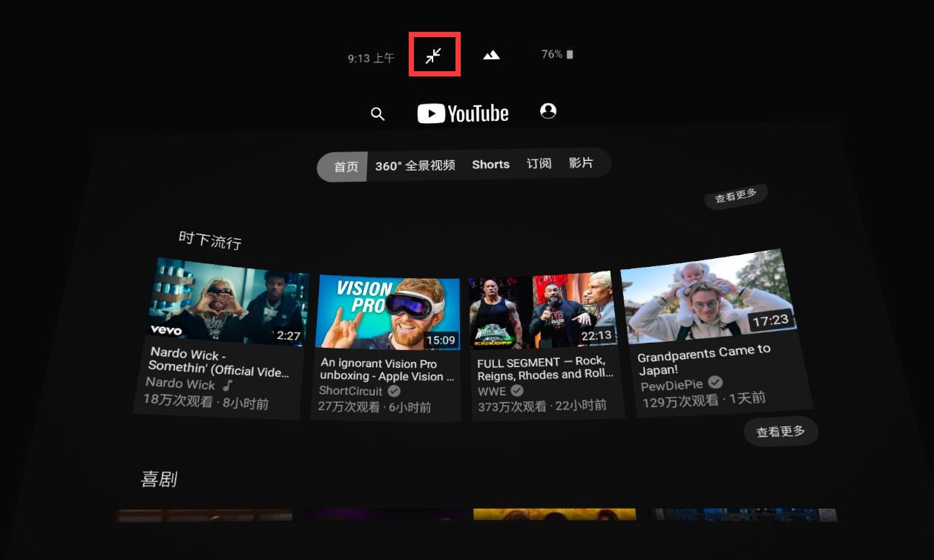Open the 影片 tab
Screen dimensions: 934x560
[x=581, y=162]
